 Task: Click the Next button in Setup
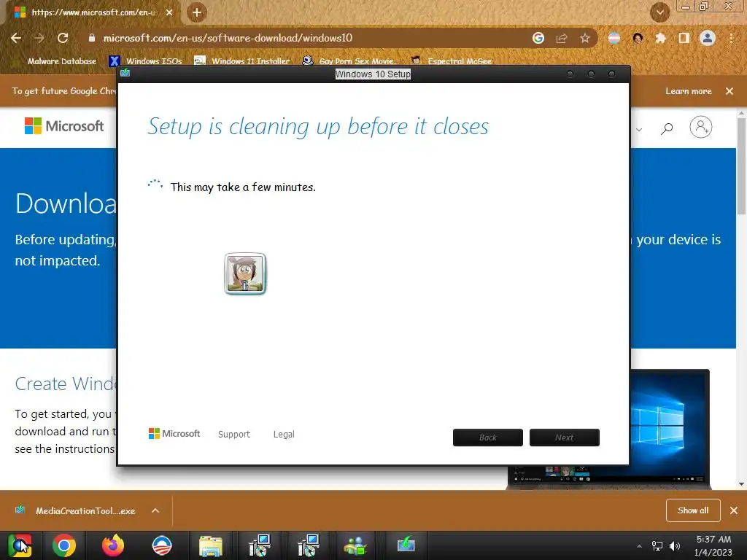pyautogui.click(x=565, y=437)
